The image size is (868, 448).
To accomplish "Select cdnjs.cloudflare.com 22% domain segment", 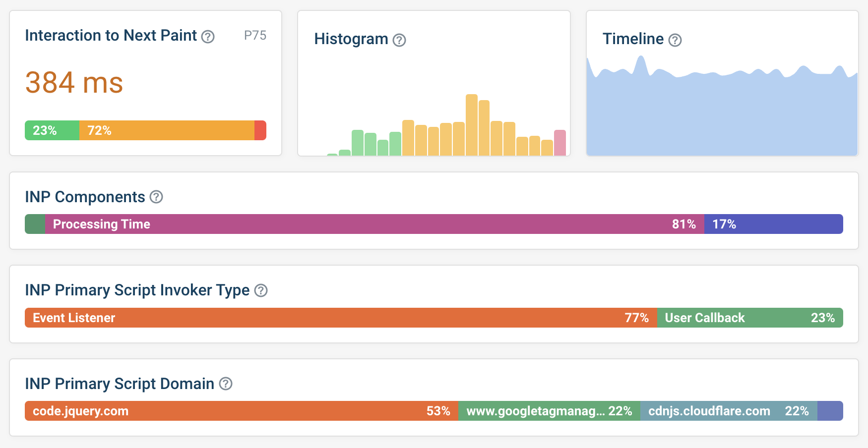I will pyautogui.click(x=729, y=411).
